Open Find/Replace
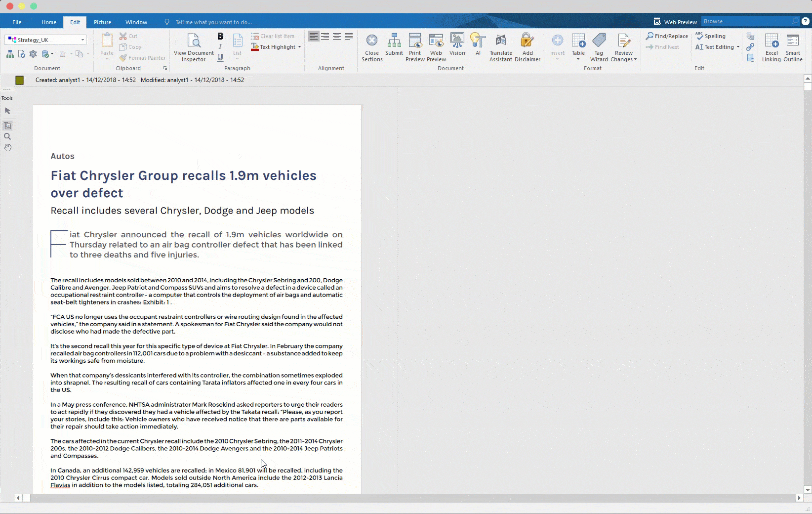 click(667, 36)
